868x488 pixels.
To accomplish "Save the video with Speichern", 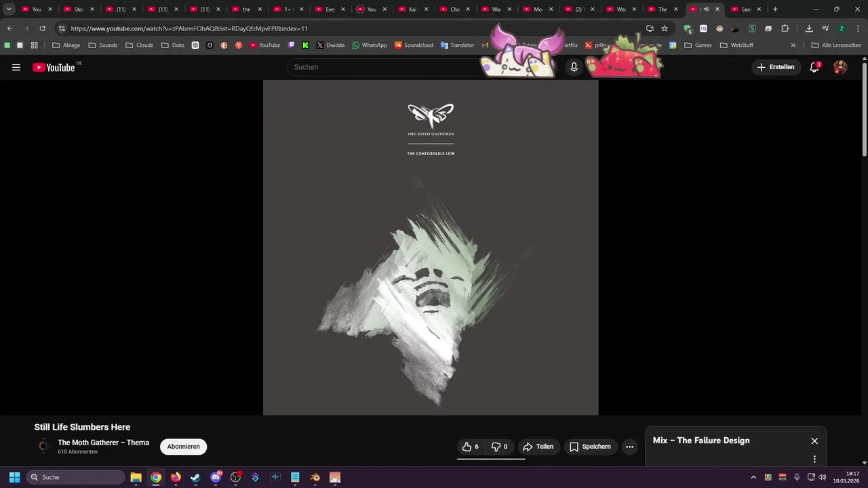I will 591,447.
